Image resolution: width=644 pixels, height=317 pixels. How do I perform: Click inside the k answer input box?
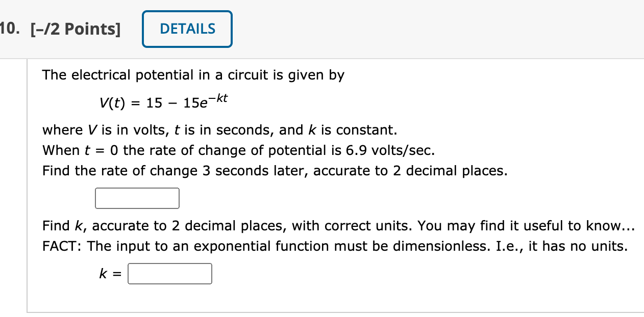coord(170,274)
